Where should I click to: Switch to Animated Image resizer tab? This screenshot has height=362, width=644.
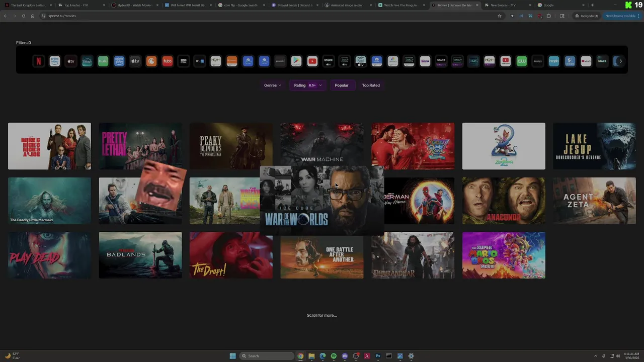pyautogui.click(x=347, y=5)
